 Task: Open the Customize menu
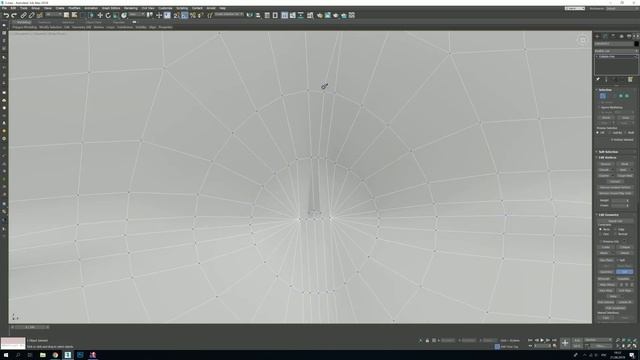pyautogui.click(x=165, y=8)
